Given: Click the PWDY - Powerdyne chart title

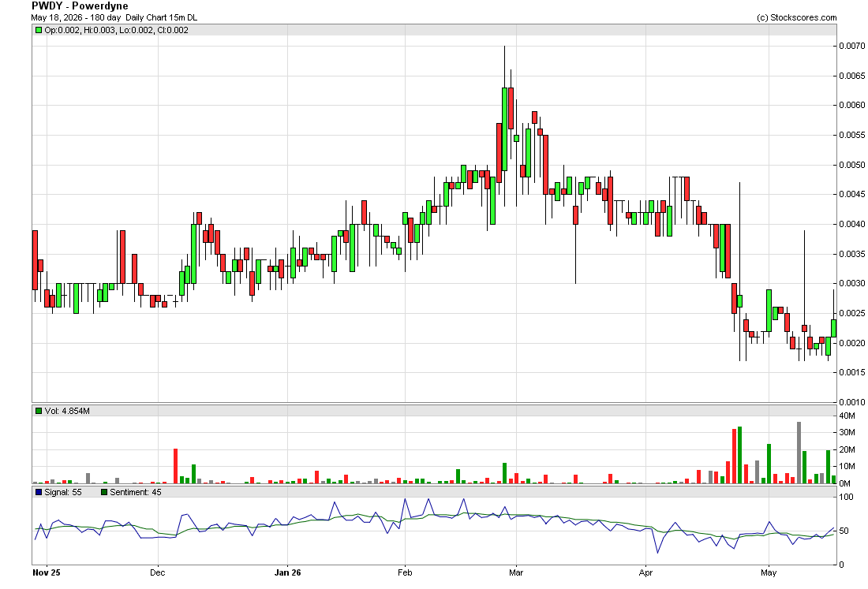Looking at the screenshot, I should 80,6.
